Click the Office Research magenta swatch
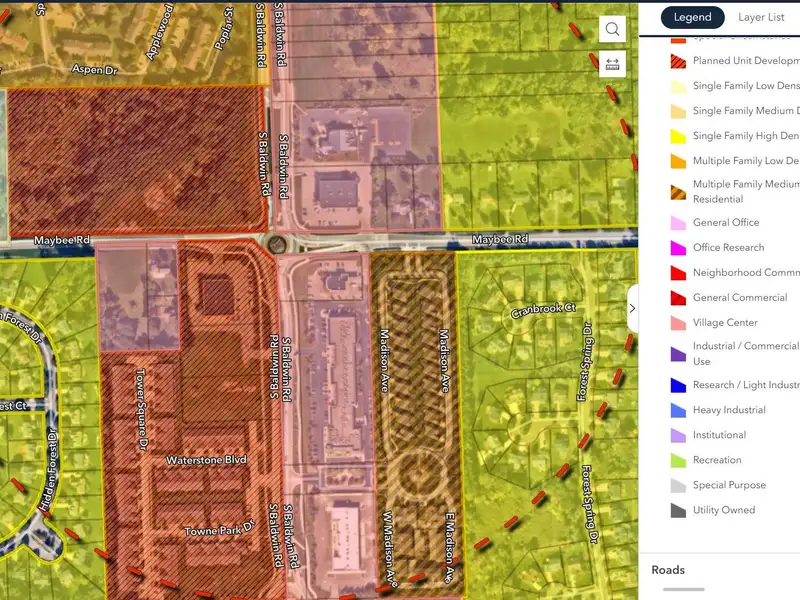The image size is (800, 600). click(677, 248)
